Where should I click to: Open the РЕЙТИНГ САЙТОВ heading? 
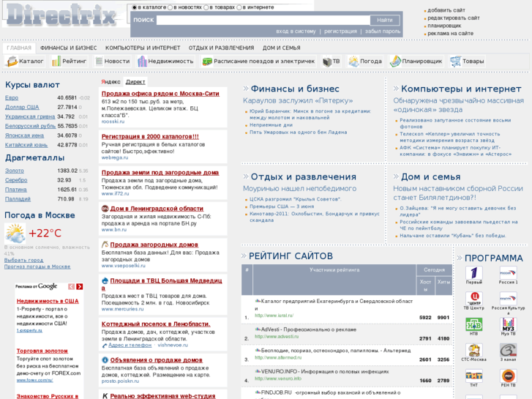coord(291,256)
